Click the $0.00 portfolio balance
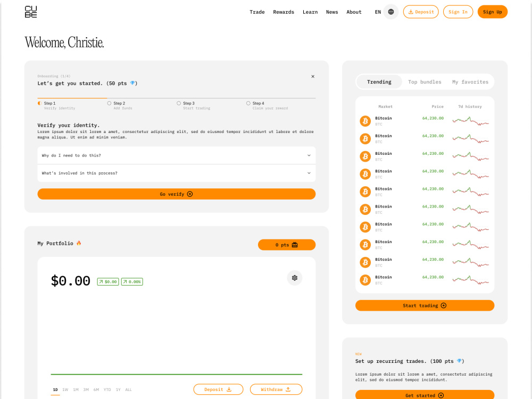Image resolution: width=532 pixels, height=399 pixels. click(71, 281)
